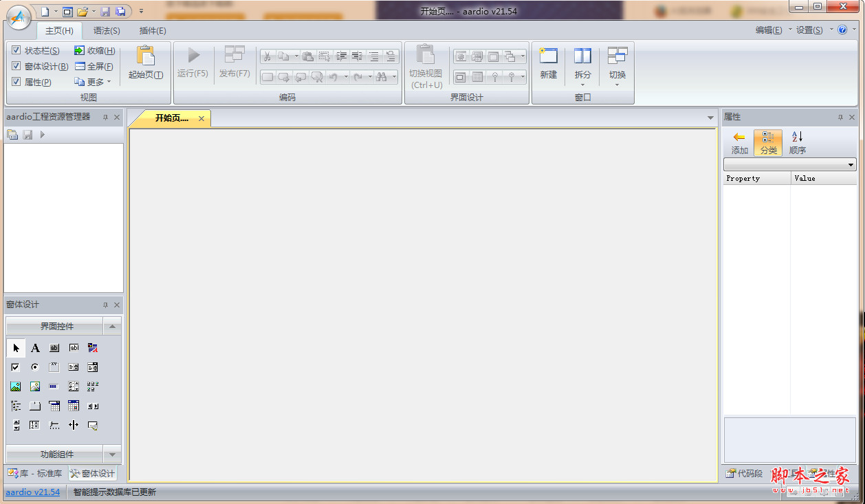Switch to the 主页(H) ribbon tab
865x504 pixels.
(x=59, y=31)
